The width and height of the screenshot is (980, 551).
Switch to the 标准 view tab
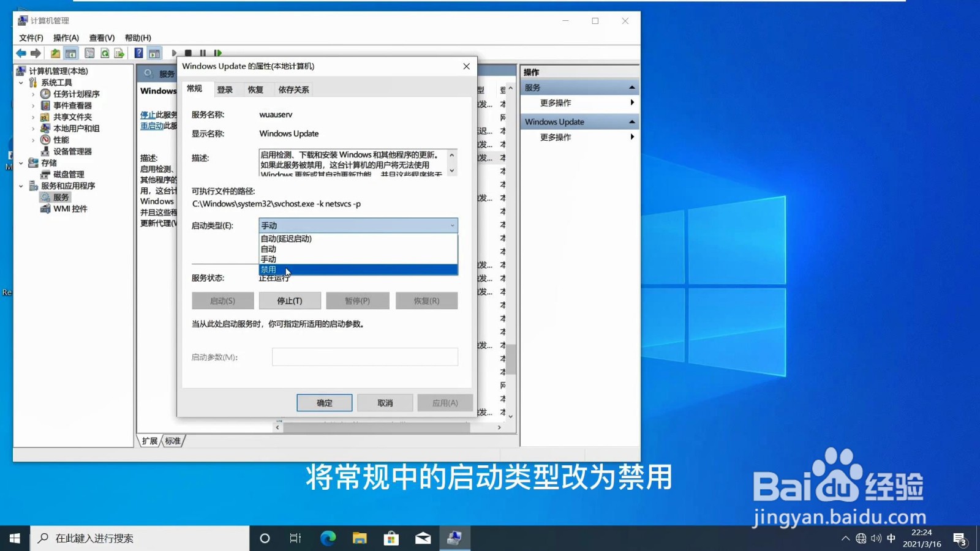(x=173, y=441)
